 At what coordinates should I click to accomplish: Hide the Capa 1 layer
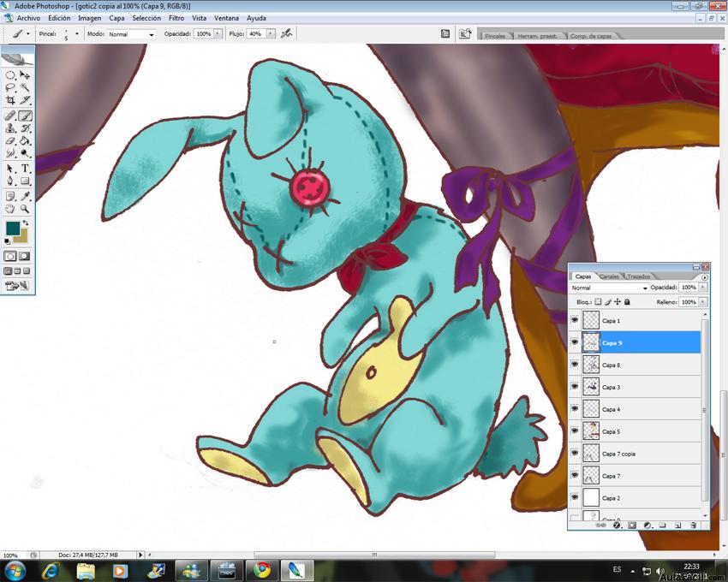click(x=575, y=320)
